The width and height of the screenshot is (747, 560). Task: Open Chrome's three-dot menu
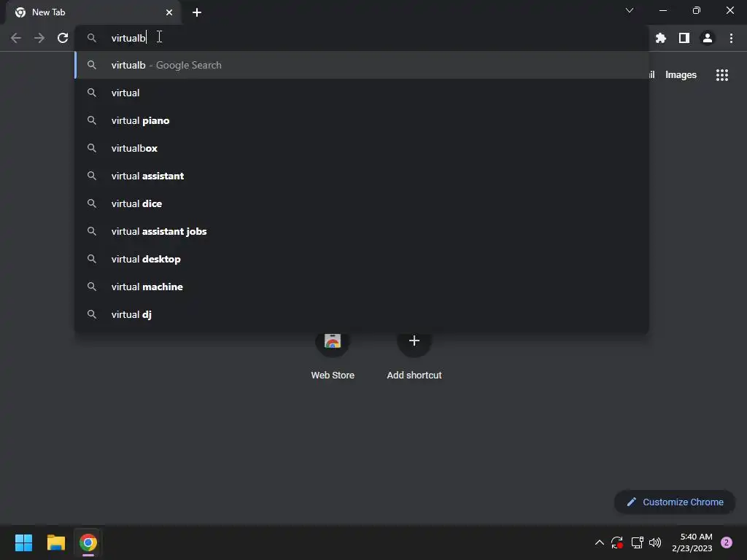point(731,38)
